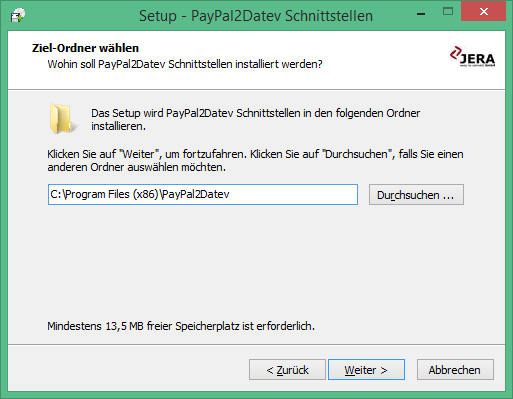Click the 'Klicken Sie auf Weiter' instruction text
513x399 pixels.
[255, 161]
